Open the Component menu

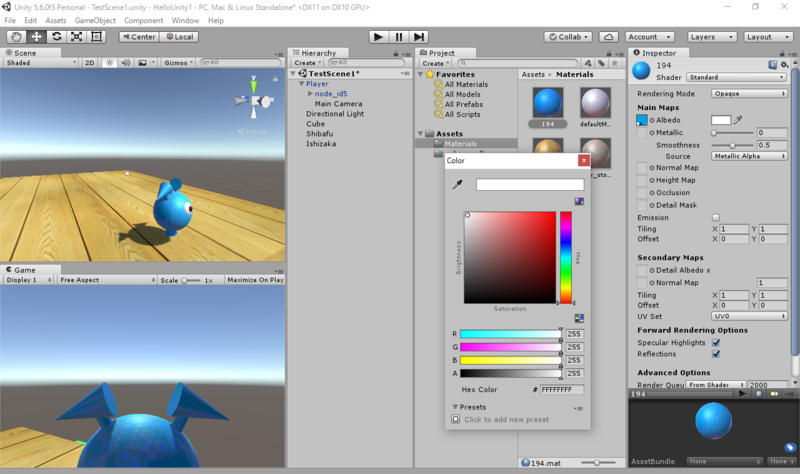coord(143,20)
